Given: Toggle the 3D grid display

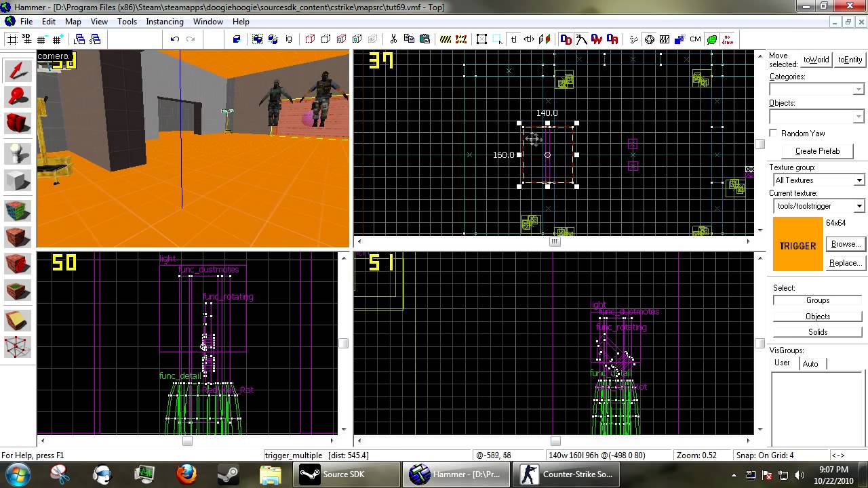Looking at the screenshot, I should click(27, 39).
